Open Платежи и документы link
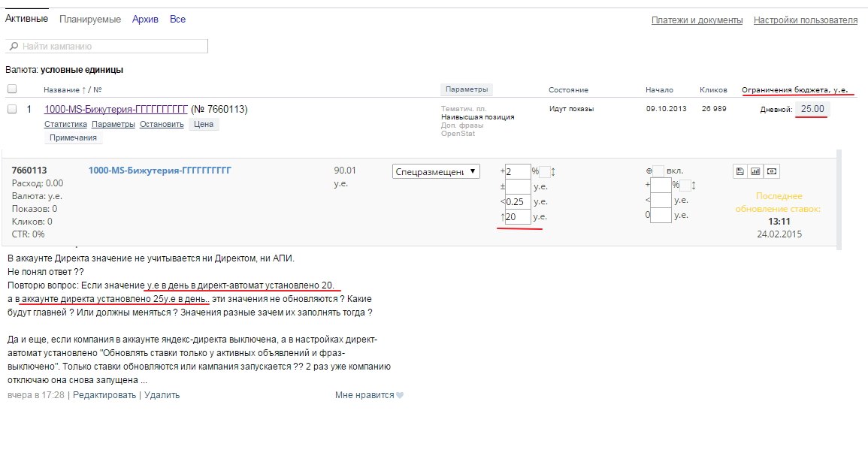Viewport: 868px width, 465px height. 697,20
